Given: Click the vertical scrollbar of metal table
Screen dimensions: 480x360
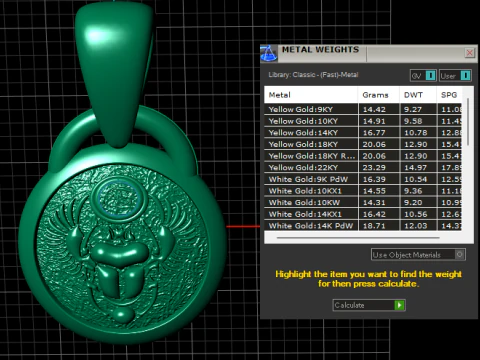Looking at the screenshot, I should (x=468, y=122).
